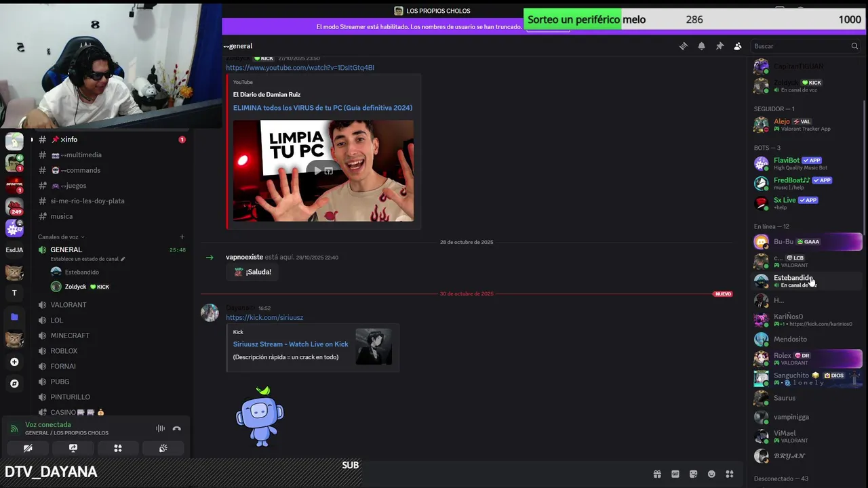868x488 pixels.
Task: Open si-me-rio-les-doy-plata channel
Action: point(112,201)
